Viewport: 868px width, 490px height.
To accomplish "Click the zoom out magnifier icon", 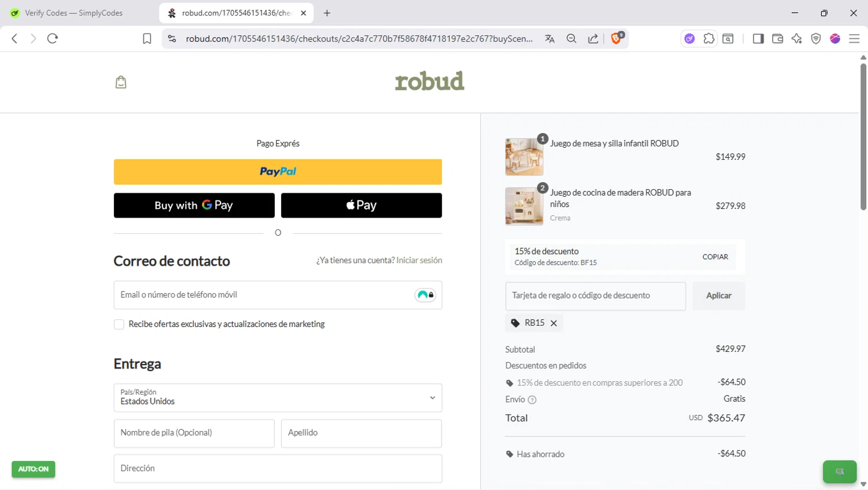I will [x=571, y=39].
